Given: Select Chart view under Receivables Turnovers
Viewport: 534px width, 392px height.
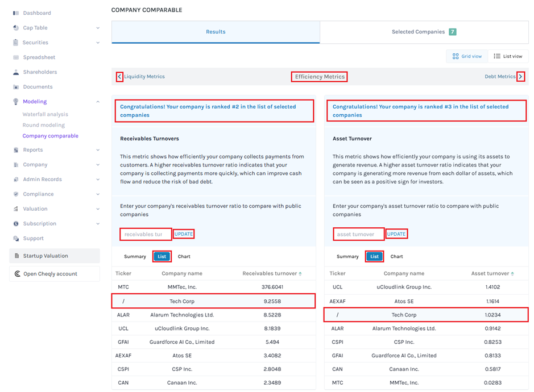Looking at the screenshot, I should point(184,257).
